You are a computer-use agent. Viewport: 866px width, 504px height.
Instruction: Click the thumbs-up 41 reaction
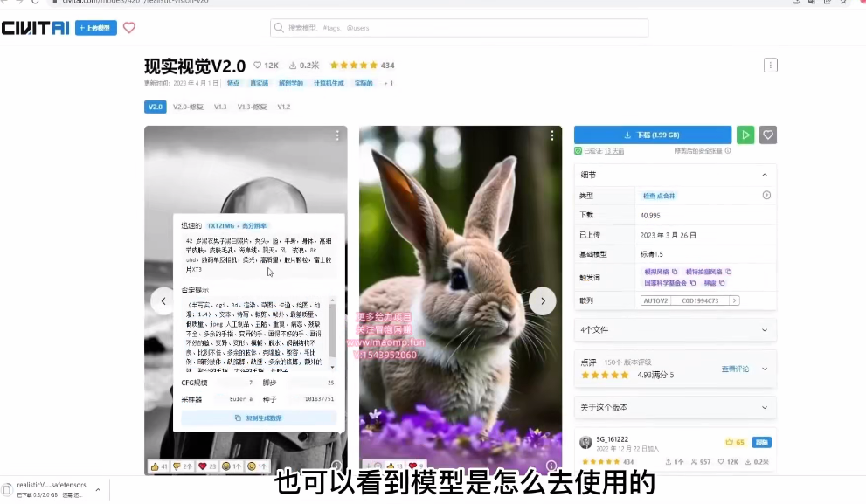(x=159, y=466)
